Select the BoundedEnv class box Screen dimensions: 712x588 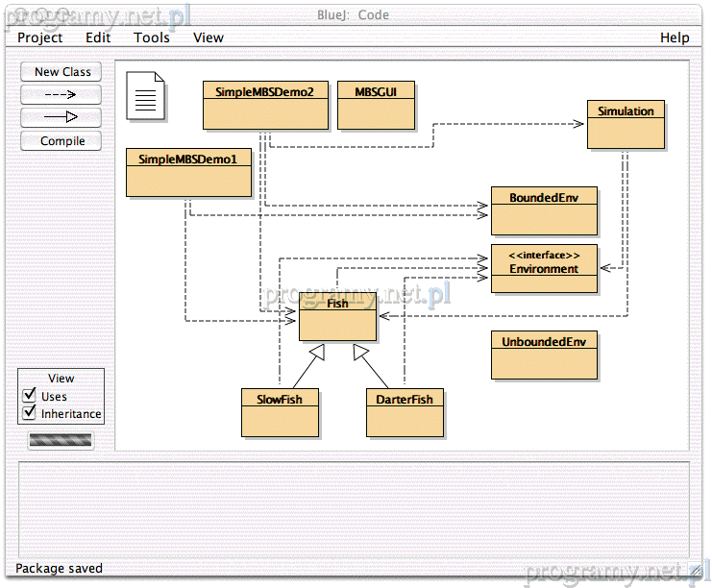[544, 211]
